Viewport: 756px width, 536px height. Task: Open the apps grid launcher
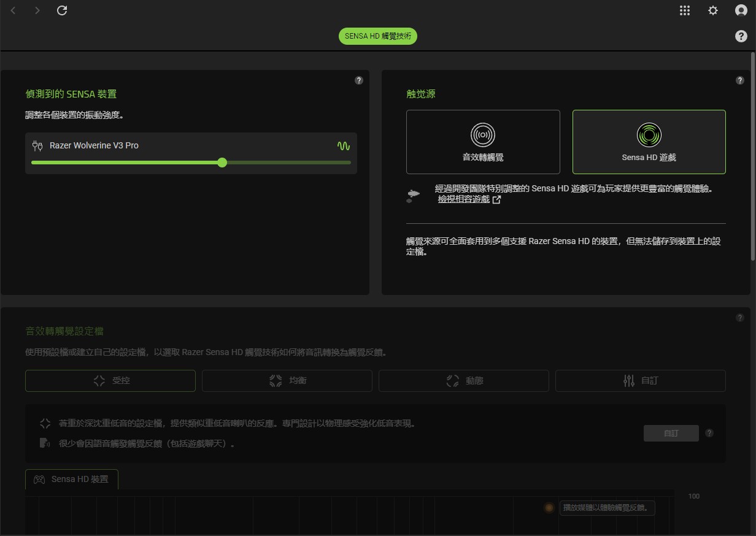point(685,10)
